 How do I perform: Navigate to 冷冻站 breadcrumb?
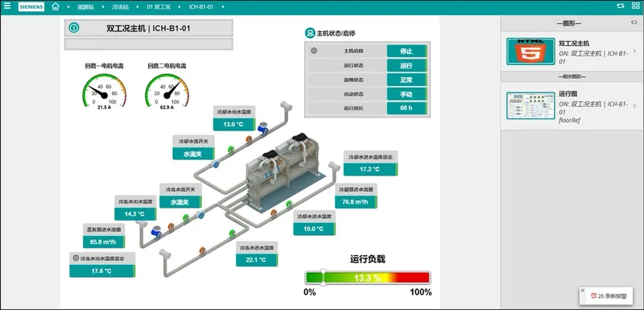pyautogui.click(x=120, y=7)
